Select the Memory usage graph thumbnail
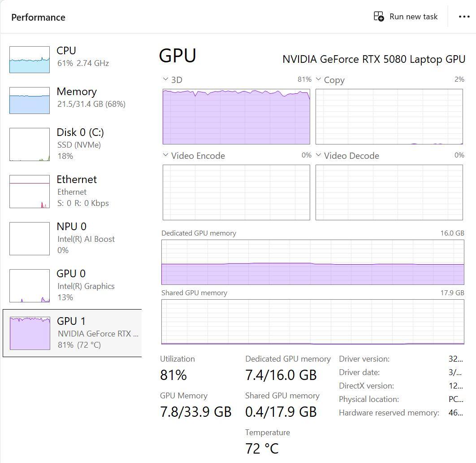 click(30, 100)
